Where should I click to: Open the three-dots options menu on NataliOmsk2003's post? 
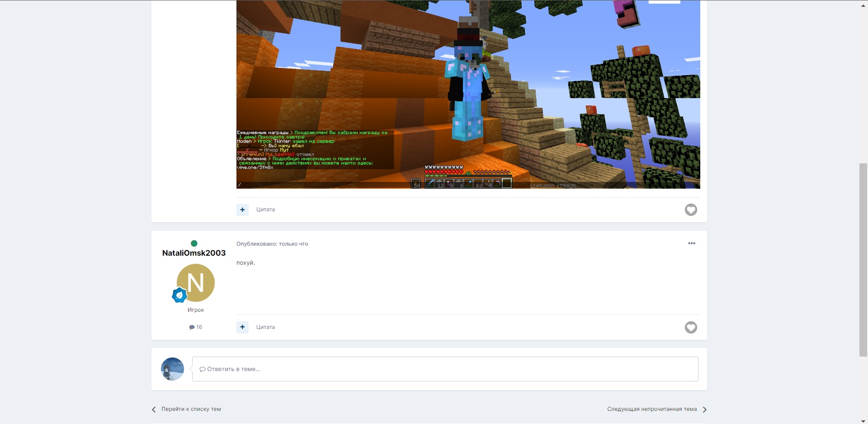pos(691,243)
